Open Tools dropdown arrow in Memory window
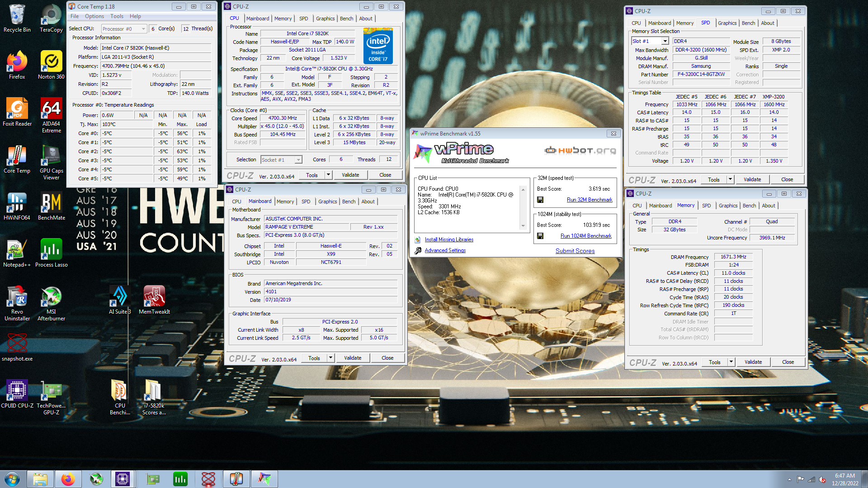 tap(731, 362)
